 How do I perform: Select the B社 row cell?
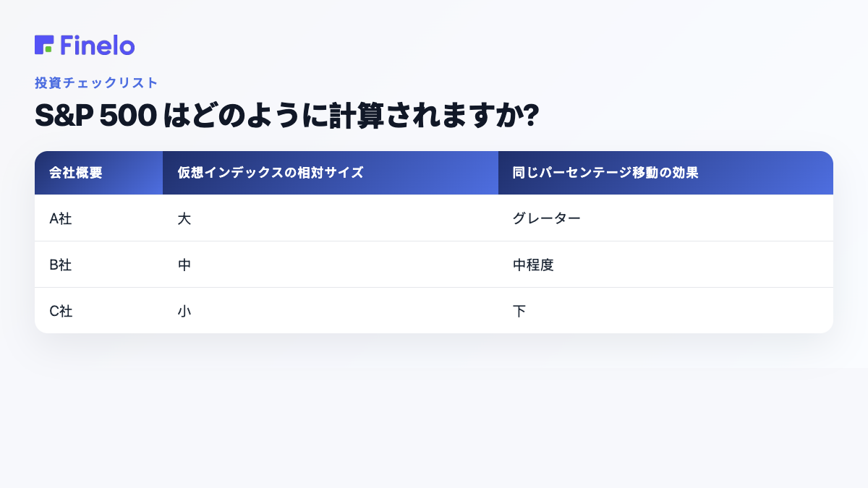click(x=98, y=265)
